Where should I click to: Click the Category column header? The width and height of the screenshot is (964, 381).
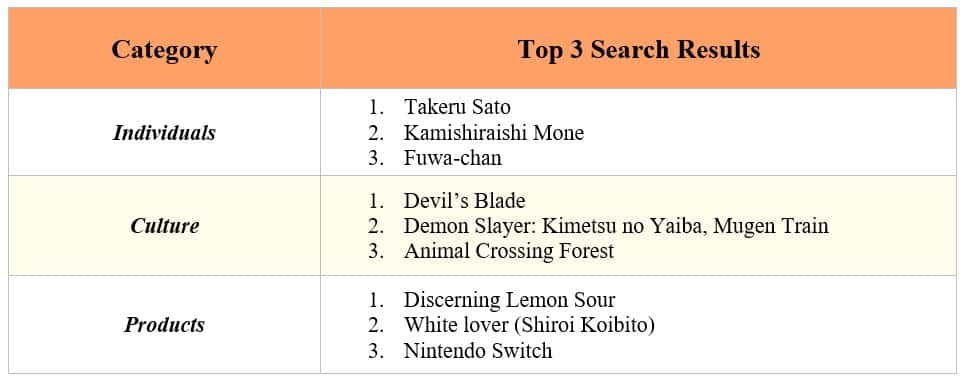[164, 49]
